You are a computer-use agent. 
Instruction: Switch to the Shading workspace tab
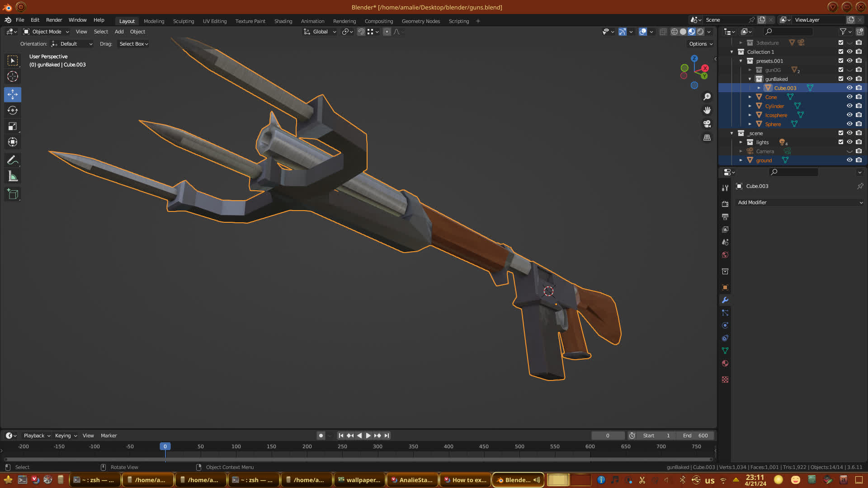[283, 21]
